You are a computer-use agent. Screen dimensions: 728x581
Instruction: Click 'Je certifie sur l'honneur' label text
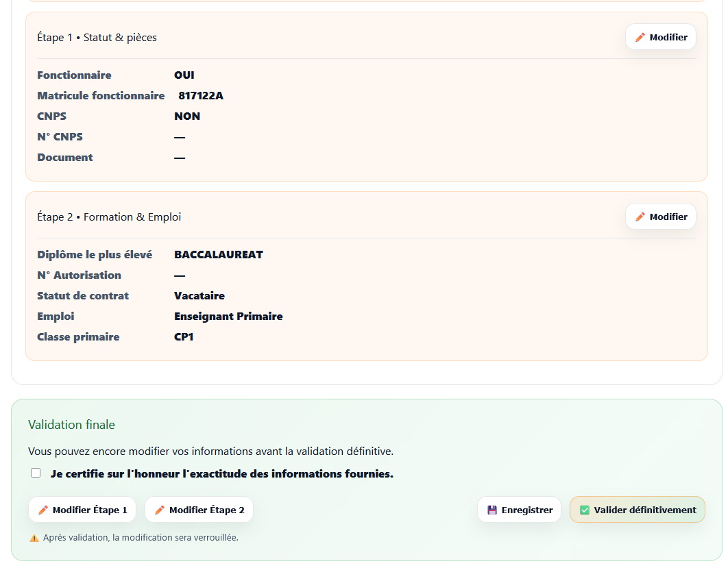pos(221,474)
